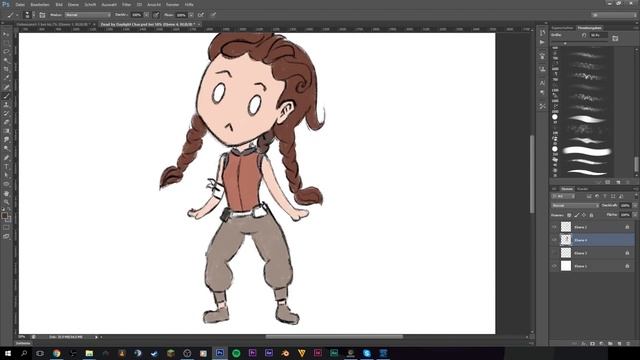The width and height of the screenshot is (640, 360).
Task: Change screen mode from the toolbox
Action: (6, 236)
